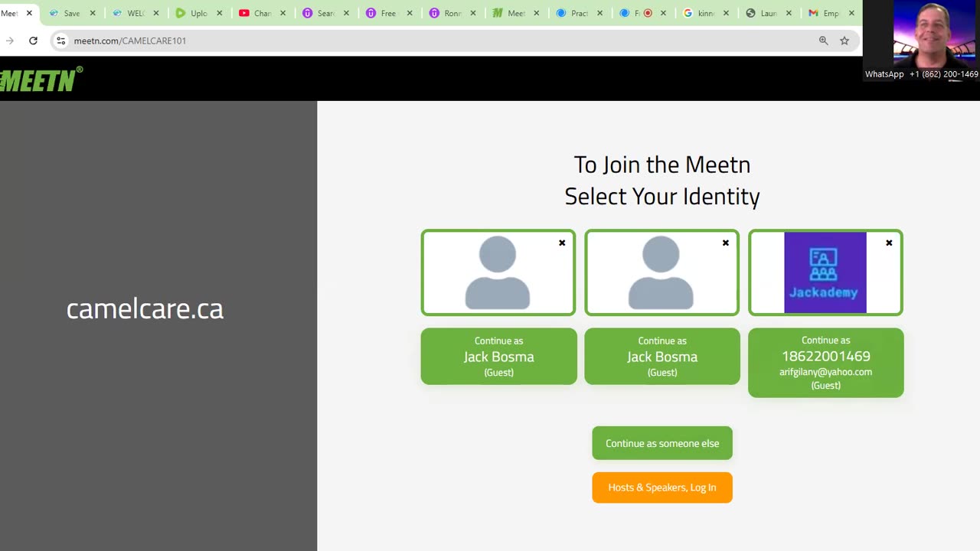Remove the Jackademy identity card

coord(889,243)
